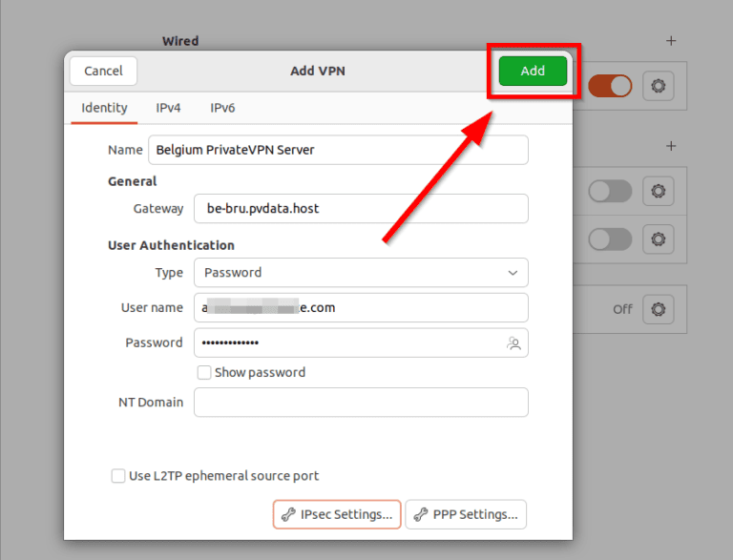Turn off the orange enabled Wired toggle
The image size is (733, 560).
610,87
